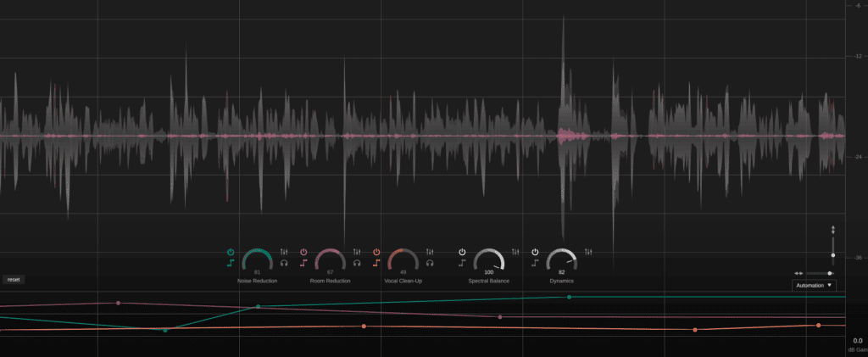Click the Noise Reduction knob

258,260
